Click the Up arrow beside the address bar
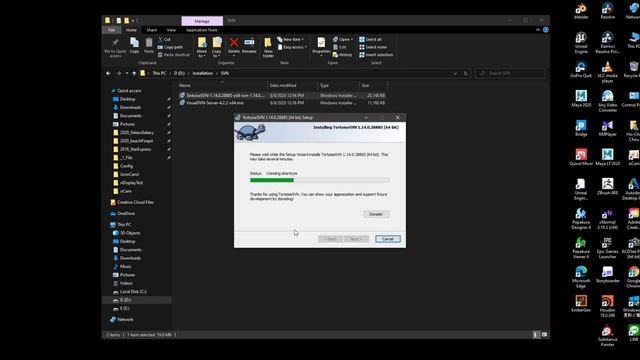 pos(134,73)
